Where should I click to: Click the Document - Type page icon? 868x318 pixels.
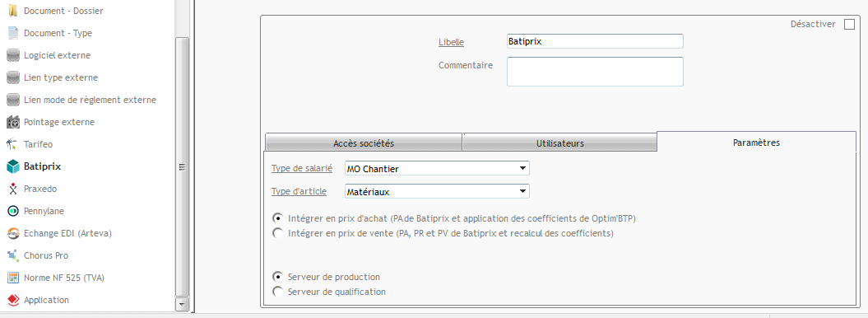pos(13,33)
